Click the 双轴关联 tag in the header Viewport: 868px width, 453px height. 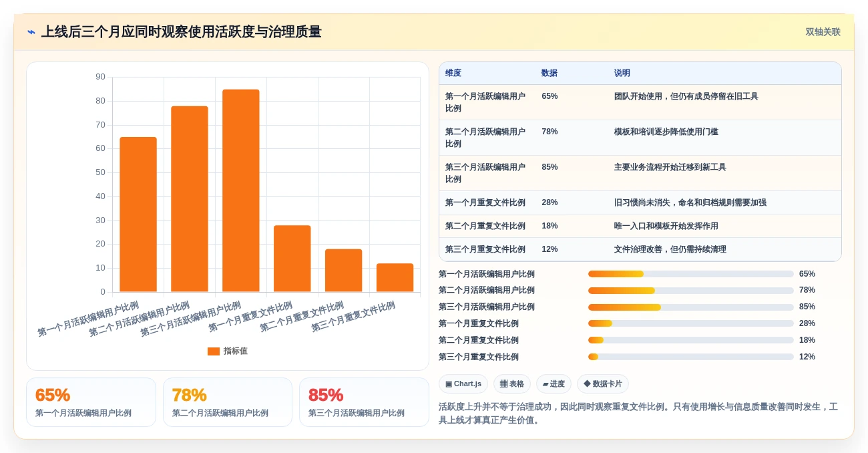coord(823,32)
